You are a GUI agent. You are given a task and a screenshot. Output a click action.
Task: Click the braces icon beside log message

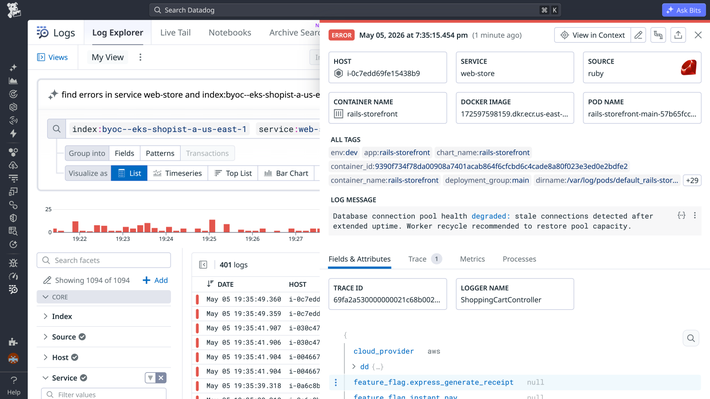(x=681, y=216)
